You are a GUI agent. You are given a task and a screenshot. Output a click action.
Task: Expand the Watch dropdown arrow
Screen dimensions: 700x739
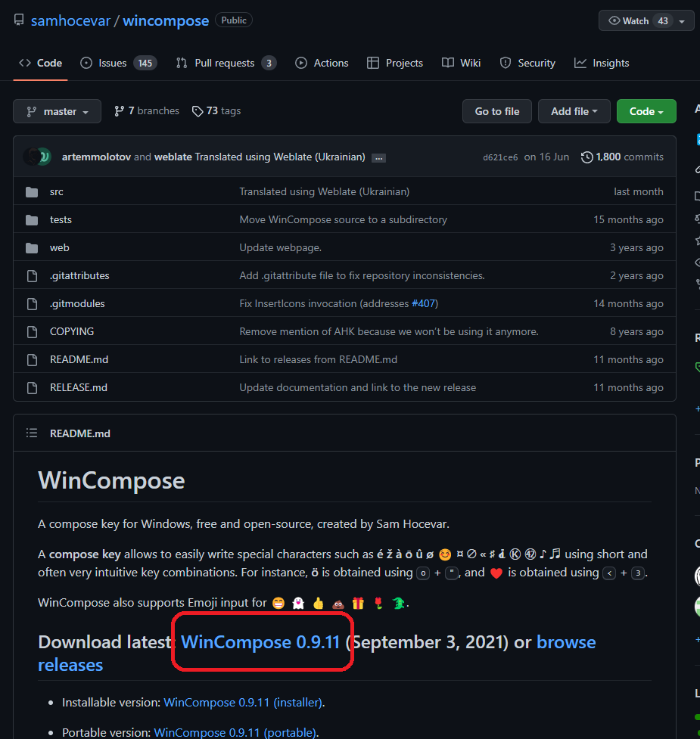click(x=682, y=21)
